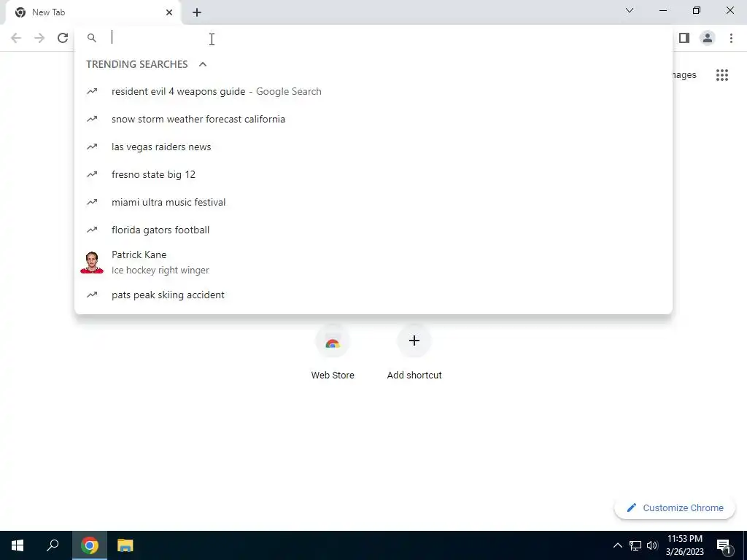Screen dimensions: 747x560
Task: Open the Google apps grid
Action: tap(721, 75)
